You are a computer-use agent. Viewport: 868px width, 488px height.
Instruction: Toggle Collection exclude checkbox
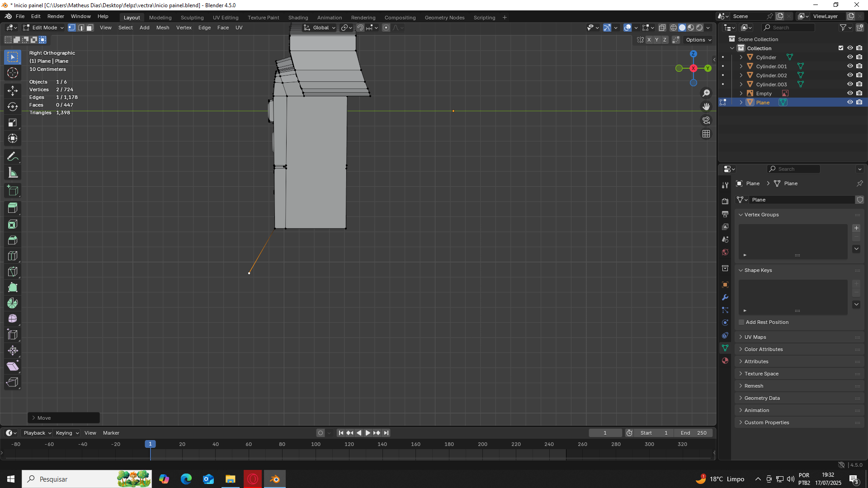click(841, 48)
